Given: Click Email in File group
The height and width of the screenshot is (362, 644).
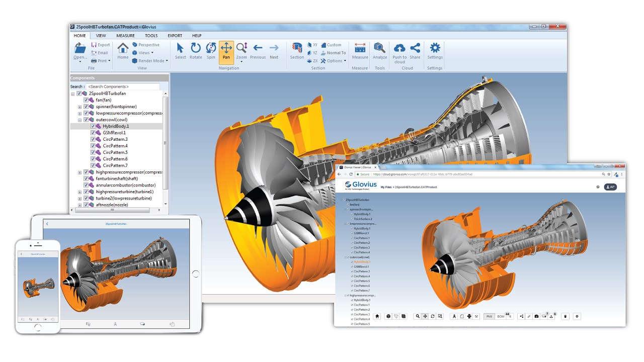Looking at the screenshot, I should pyautogui.click(x=99, y=53).
